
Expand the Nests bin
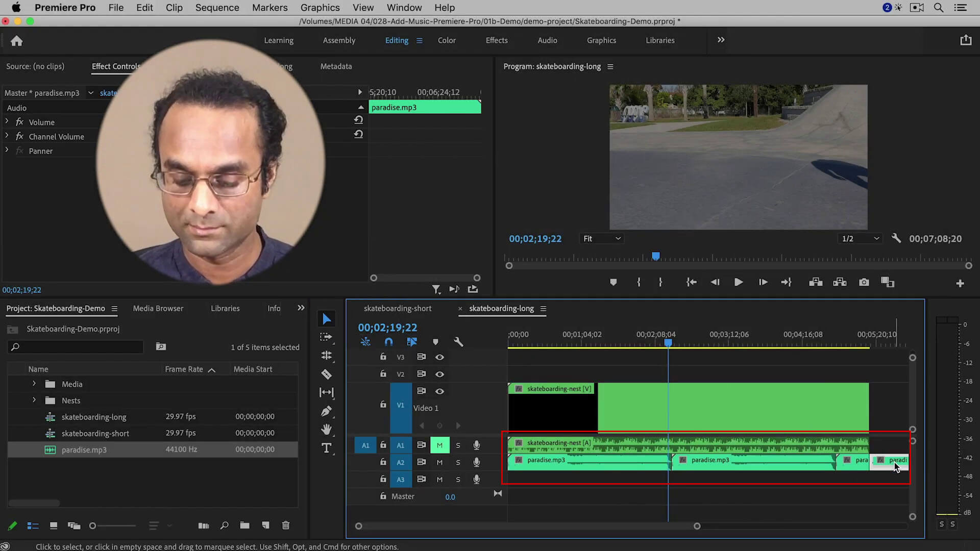click(x=34, y=400)
